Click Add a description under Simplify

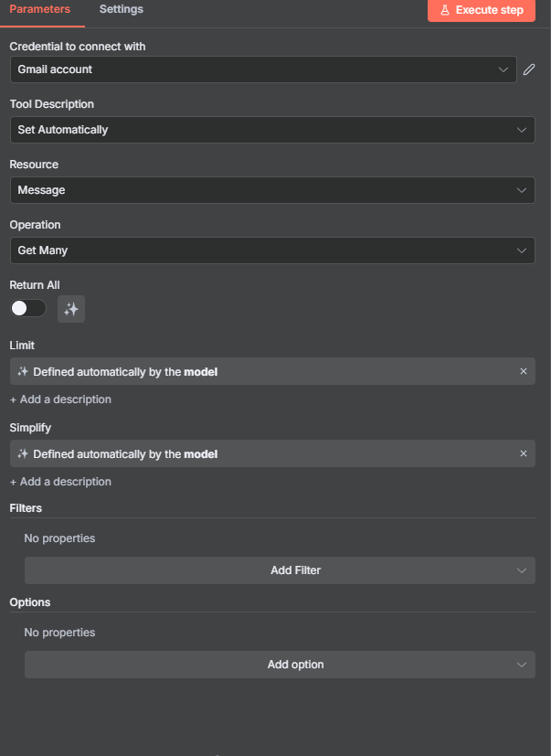tap(60, 482)
